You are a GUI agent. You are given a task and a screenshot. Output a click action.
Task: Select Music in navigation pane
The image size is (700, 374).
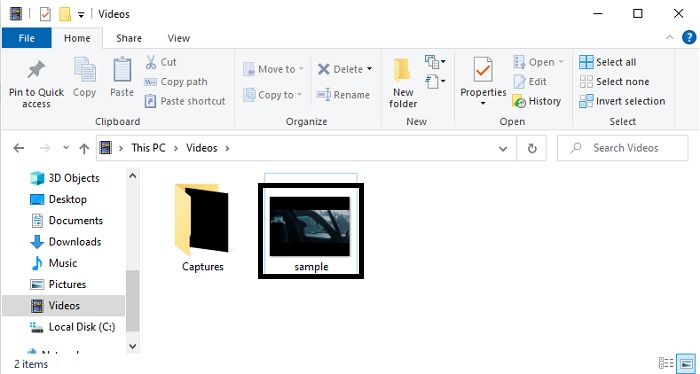54,263
